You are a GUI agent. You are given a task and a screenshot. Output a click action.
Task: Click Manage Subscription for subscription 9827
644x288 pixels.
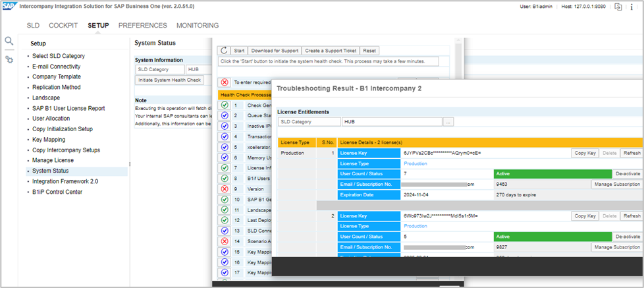pos(616,247)
